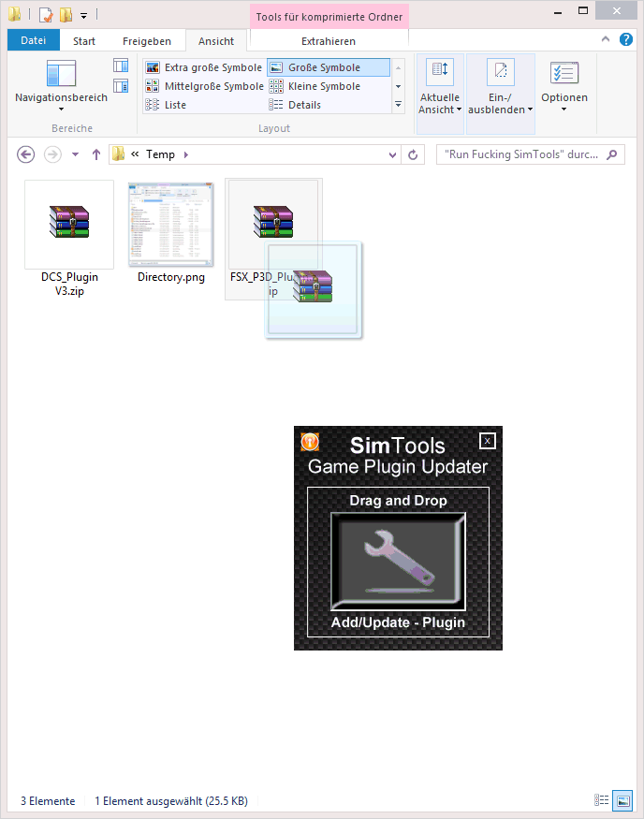
Task: Open the Ein-/ausblenden dropdown
Action: click(500, 104)
